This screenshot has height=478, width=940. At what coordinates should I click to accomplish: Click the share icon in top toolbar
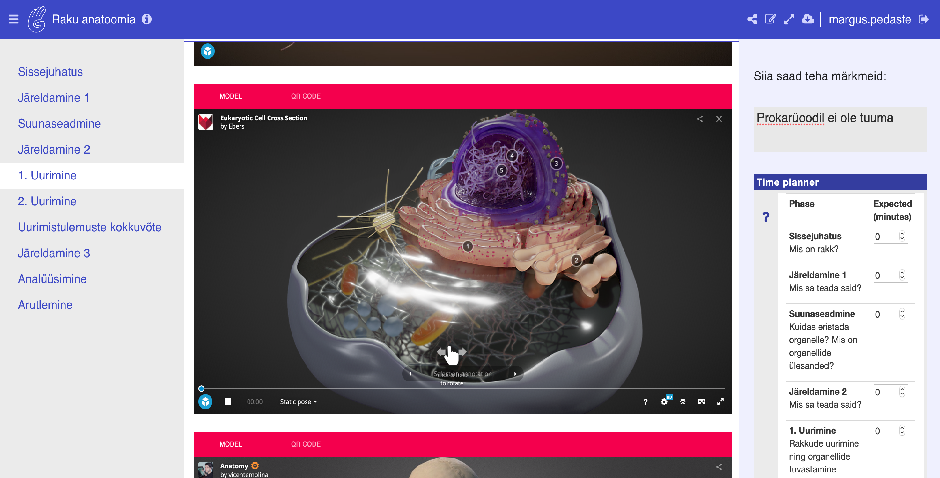752,19
